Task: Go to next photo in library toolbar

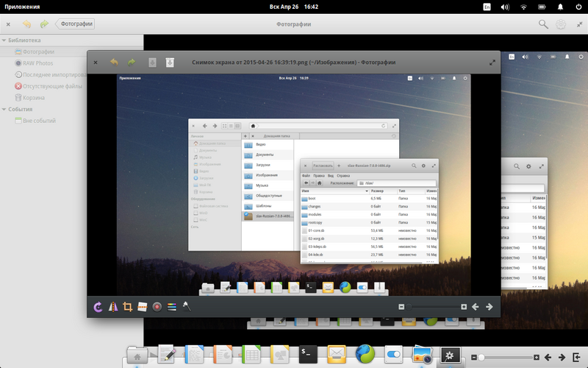Action: (562, 357)
